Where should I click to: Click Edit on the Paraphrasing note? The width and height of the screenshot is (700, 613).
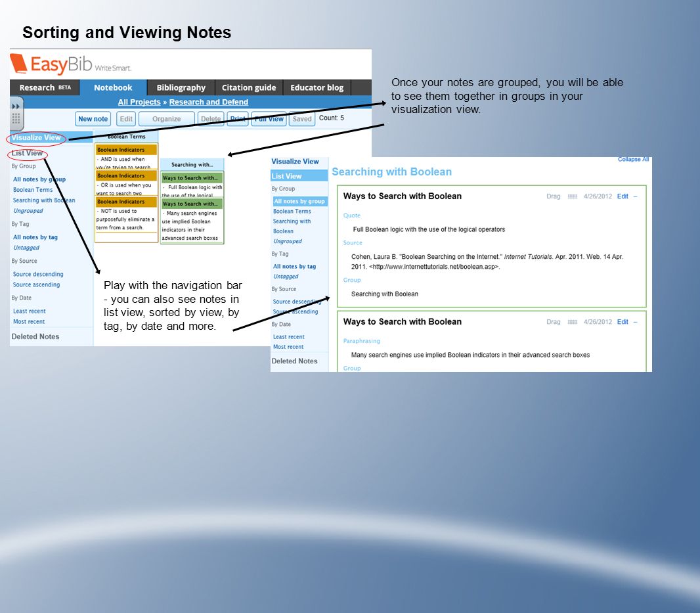click(623, 322)
